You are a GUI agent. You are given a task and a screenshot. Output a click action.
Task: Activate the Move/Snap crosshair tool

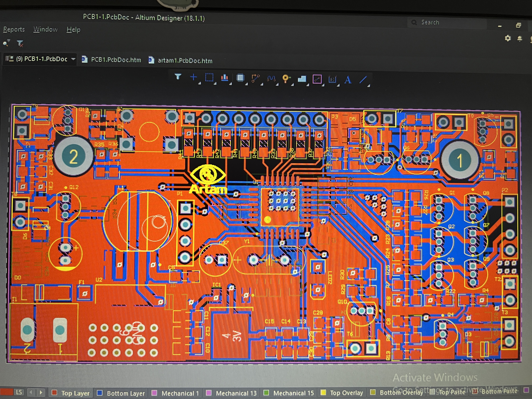tap(193, 77)
